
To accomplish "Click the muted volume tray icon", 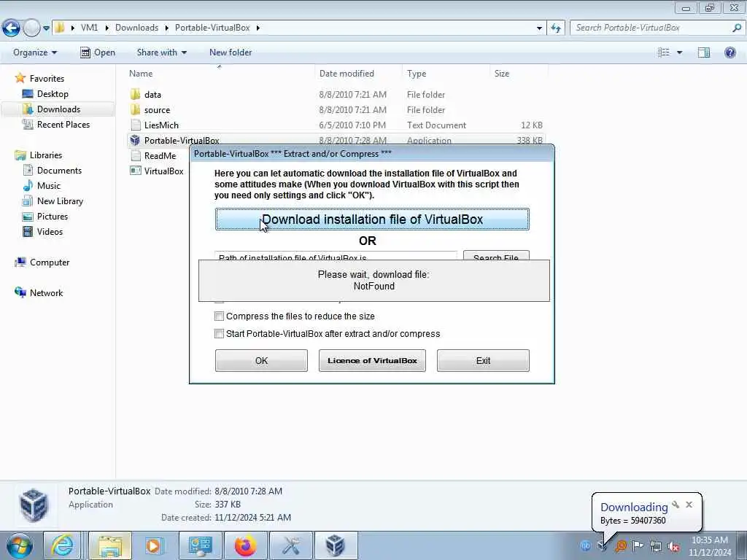I will pyautogui.click(x=673, y=546).
